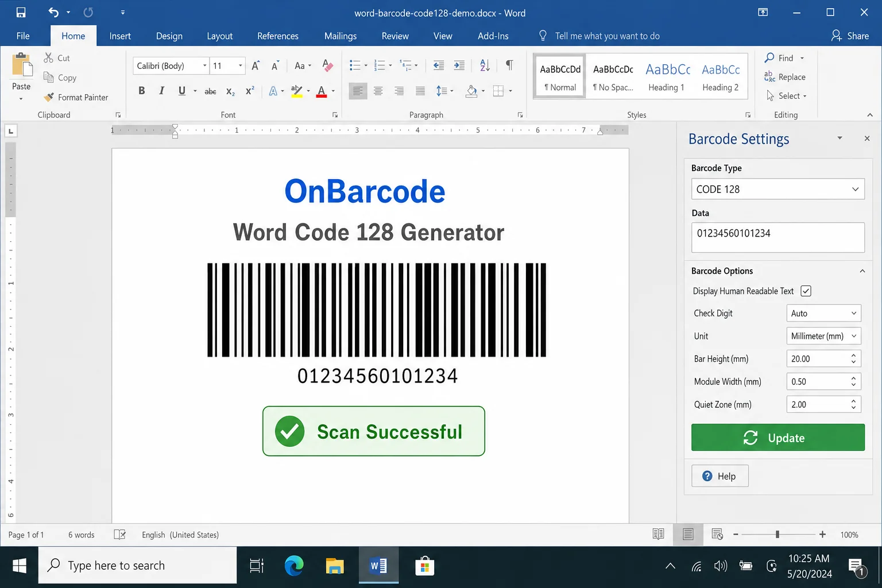Image resolution: width=882 pixels, height=588 pixels.
Task: Open the Change Case Aa dropdown
Action: tap(303, 65)
